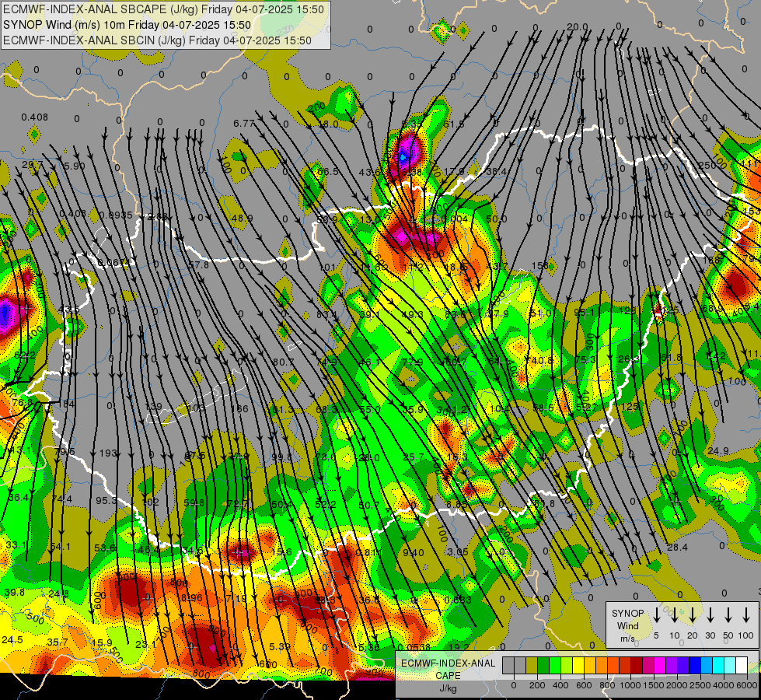Click the '4000' tick label on the colorbar
This screenshot has width=761, height=700.
(724, 685)
